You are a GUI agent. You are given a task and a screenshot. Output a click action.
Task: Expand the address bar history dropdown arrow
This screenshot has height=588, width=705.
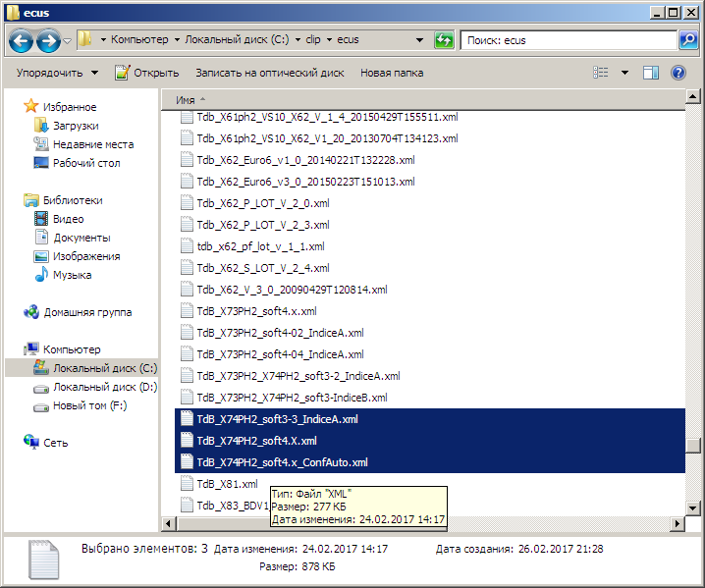tap(419, 40)
